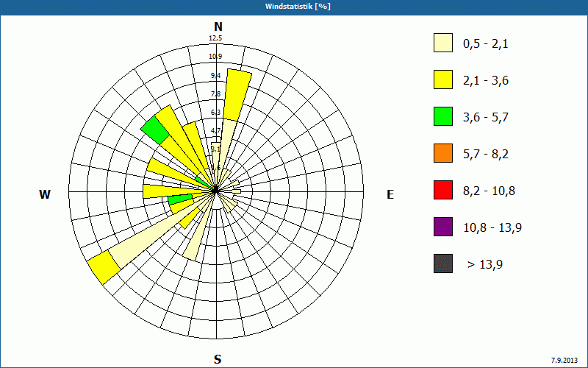Click the 10,9 axis scale value
The image size is (588, 368).
pyautogui.click(x=215, y=57)
